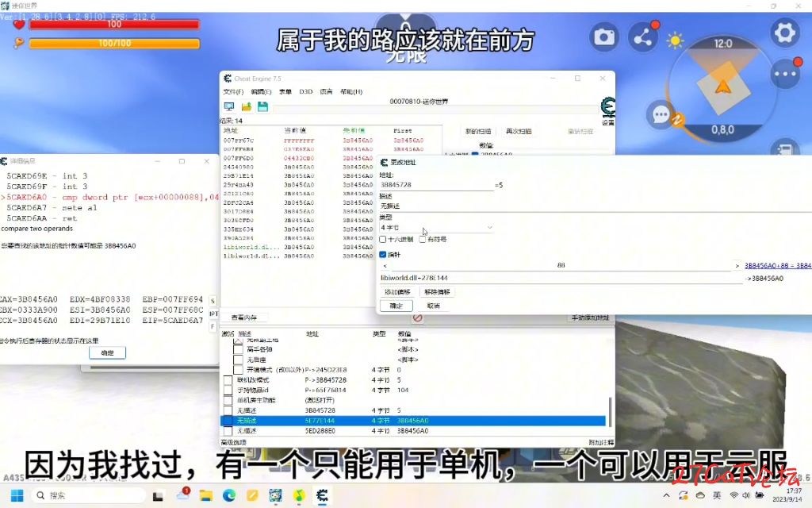Toggle the 有符号 signed checkbox
The height and width of the screenshot is (508, 812).
[423, 240]
